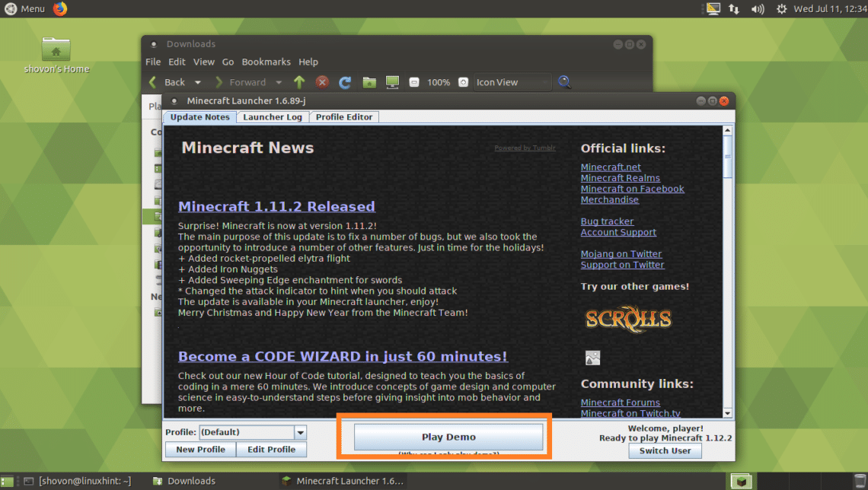Open the Minecraft.net official link
This screenshot has height=490, width=868.
pyautogui.click(x=611, y=167)
